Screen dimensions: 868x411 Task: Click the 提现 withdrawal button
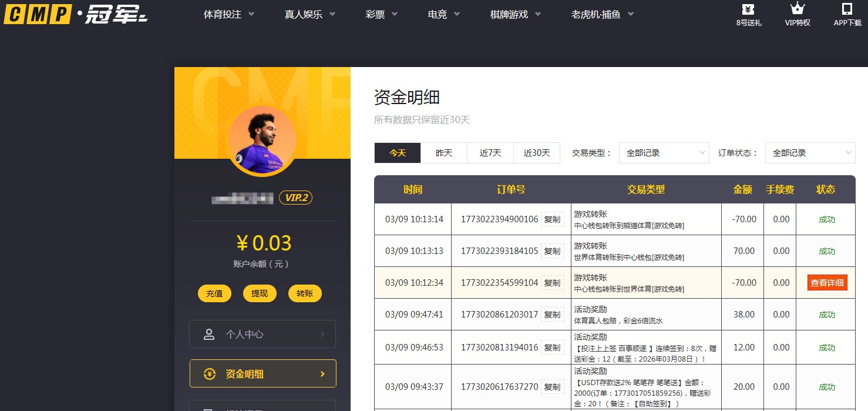tap(260, 293)
